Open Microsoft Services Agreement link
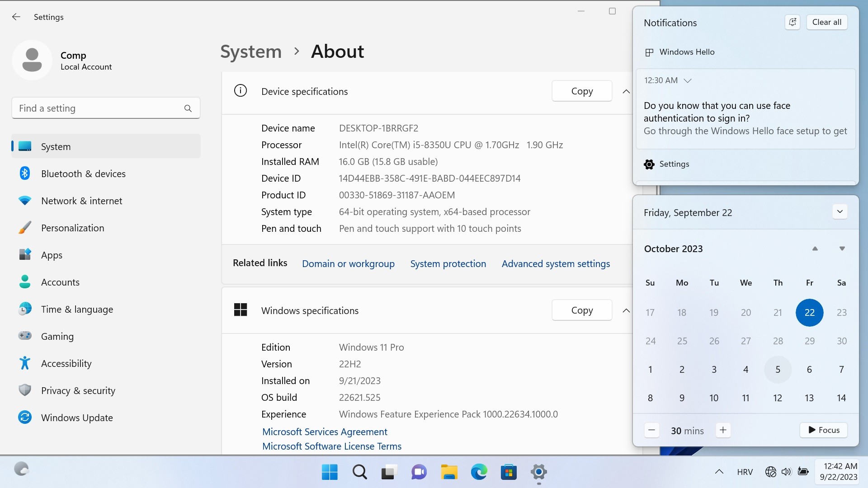The image size is (868, 488). coord(325,432)
